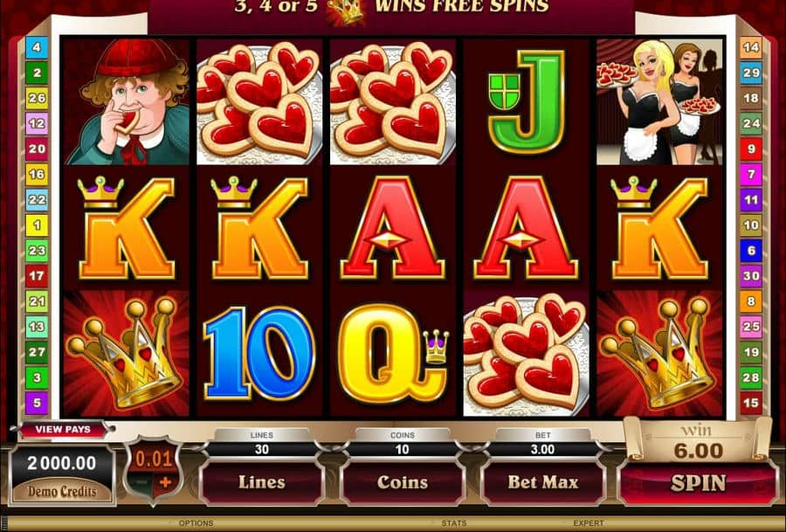
Task: Increase coin size with plus icon
Action: pyautogui.click(x=166, y=483)
